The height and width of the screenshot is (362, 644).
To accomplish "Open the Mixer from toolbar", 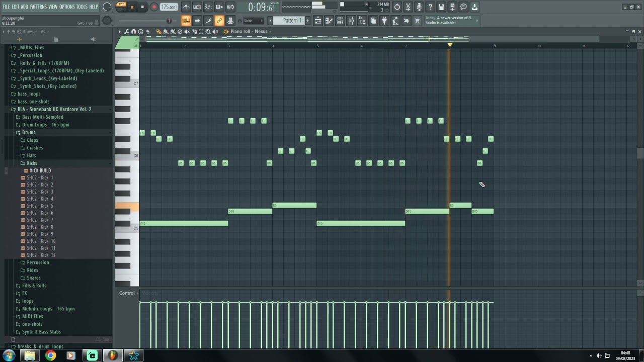I will [351, 21].
